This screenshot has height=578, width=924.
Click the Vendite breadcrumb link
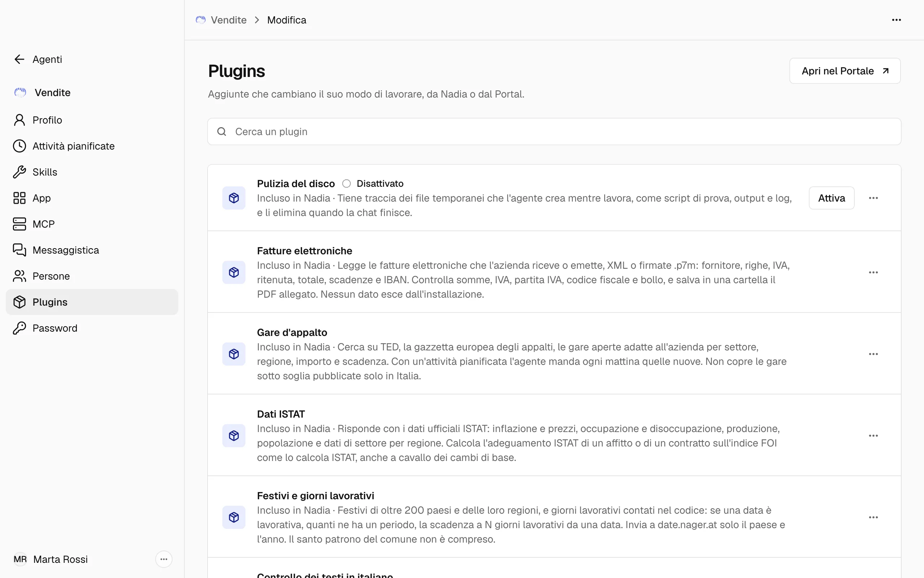[x=228, y=20]
